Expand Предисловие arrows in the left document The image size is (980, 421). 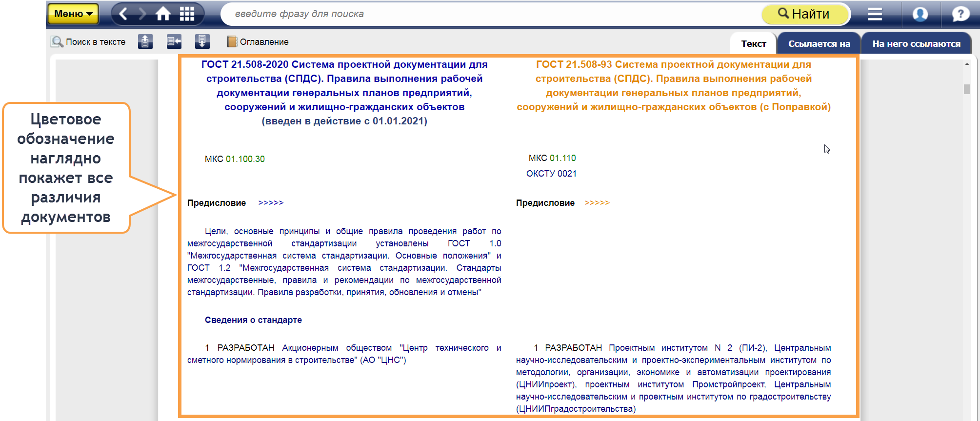pos(271,203)
